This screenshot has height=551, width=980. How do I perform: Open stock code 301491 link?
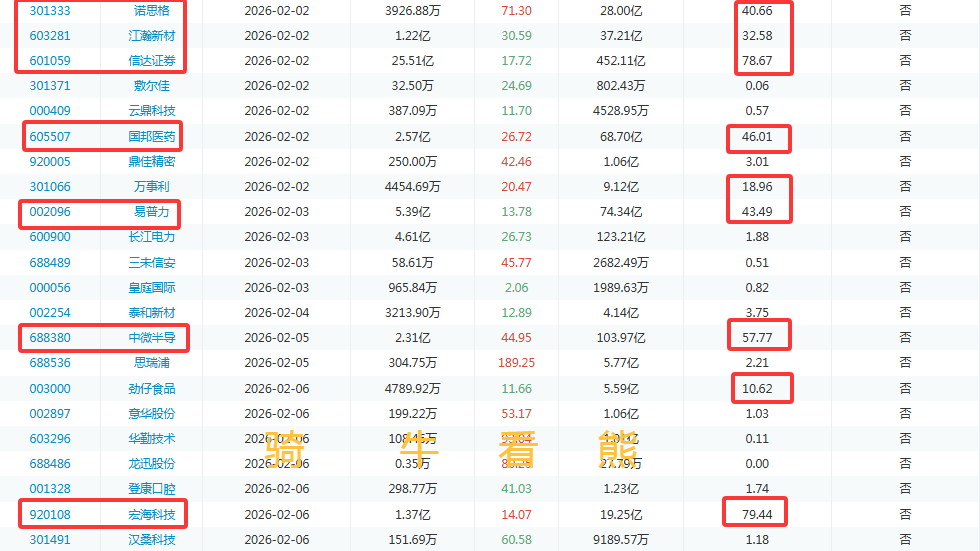pyautogui.click(x=50, y=540)
